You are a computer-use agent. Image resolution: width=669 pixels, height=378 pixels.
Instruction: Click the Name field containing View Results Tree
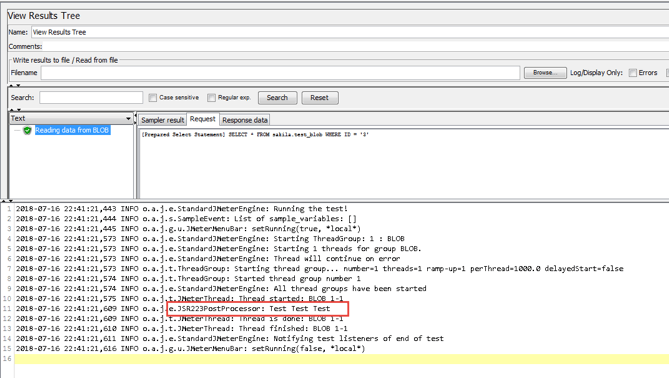point(350,32)
